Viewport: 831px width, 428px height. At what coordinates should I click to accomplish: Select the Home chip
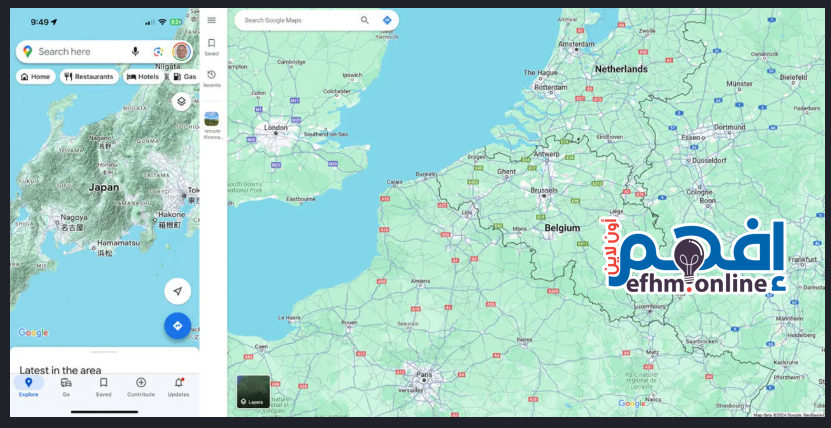[36, 77]
